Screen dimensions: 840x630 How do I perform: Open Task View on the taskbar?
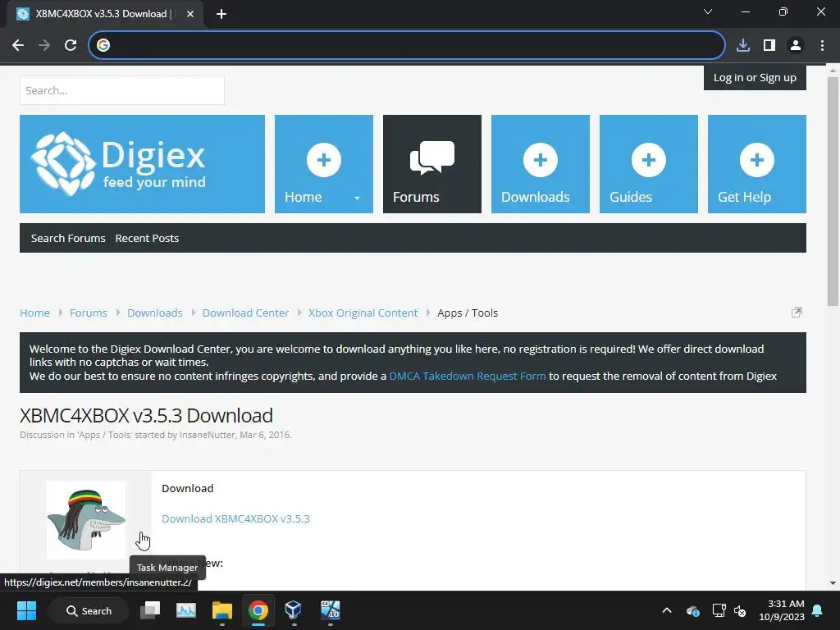[150, 610]
